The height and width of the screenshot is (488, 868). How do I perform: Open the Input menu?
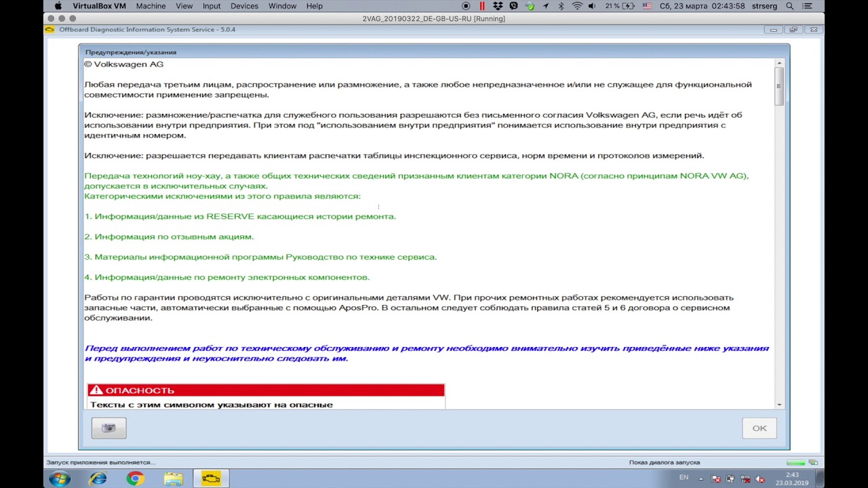[212, 6]
